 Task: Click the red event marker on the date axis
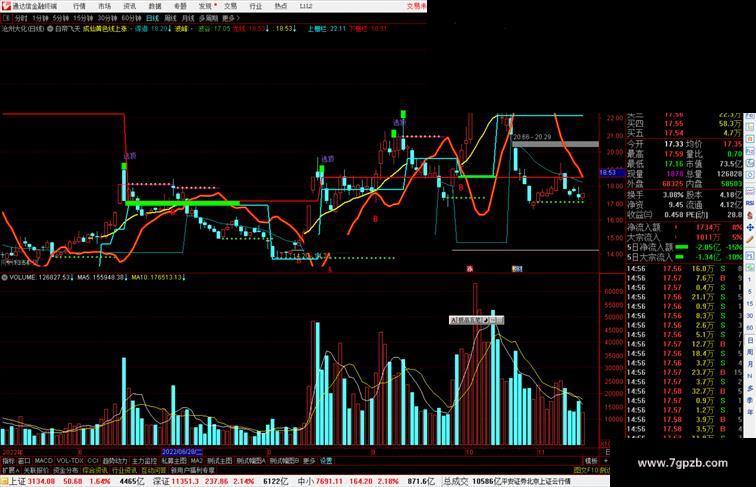point(470,269)
